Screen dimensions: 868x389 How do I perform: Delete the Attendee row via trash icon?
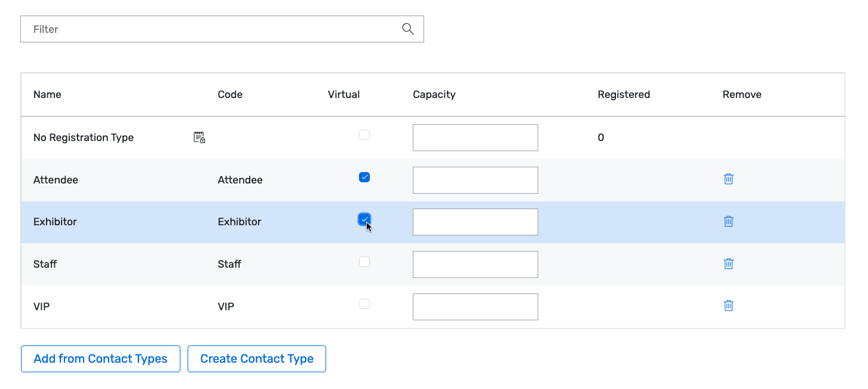[x=728, y=179]
